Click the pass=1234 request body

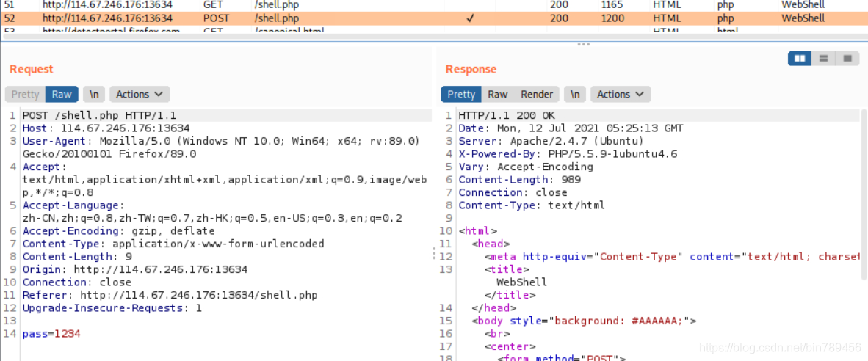51,334
